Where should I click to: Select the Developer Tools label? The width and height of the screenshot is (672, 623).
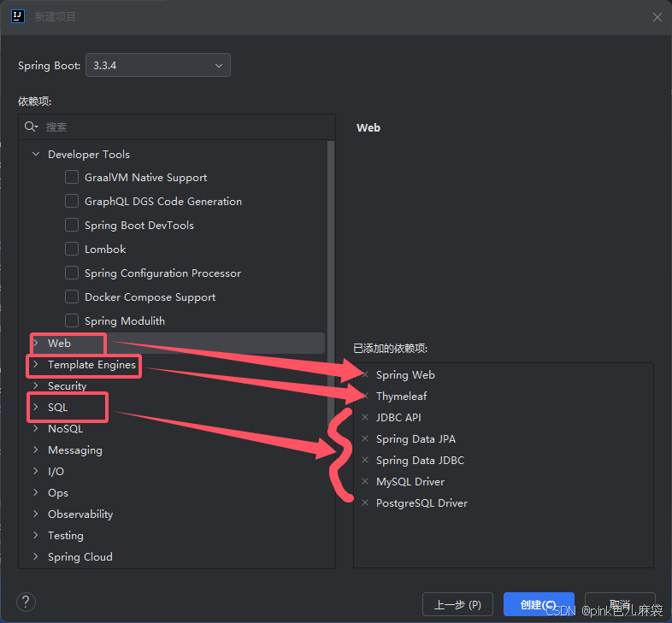(89, 154)
